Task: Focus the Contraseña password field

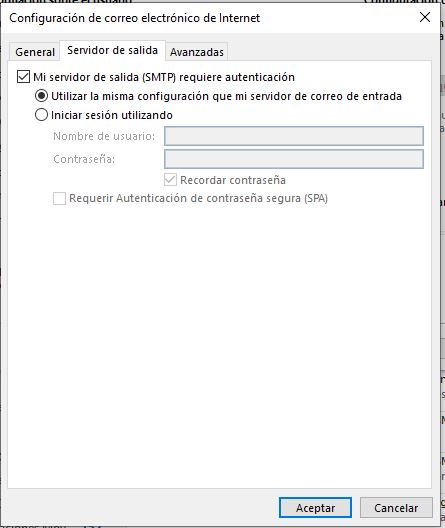Action: pos(294,159)
